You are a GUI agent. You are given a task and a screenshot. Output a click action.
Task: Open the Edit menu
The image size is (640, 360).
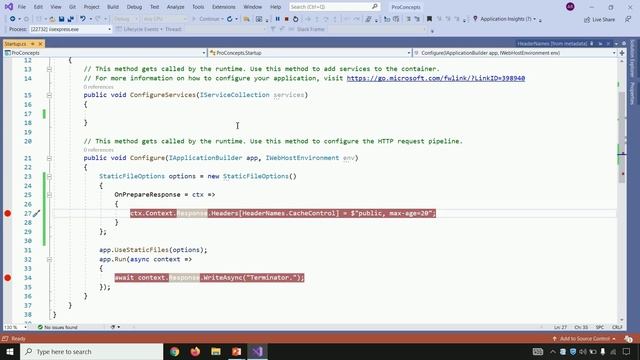[x=38, y=7]
